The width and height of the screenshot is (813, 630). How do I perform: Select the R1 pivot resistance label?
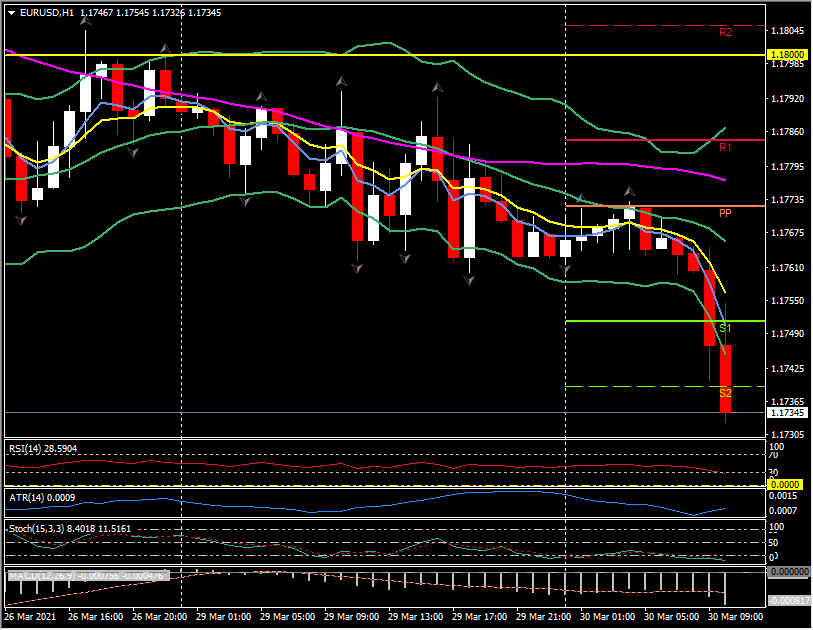(725, 148)
